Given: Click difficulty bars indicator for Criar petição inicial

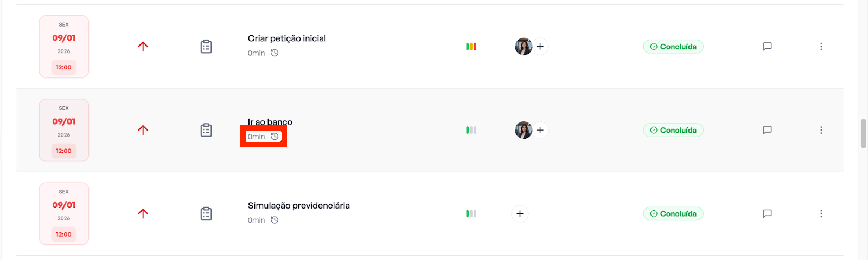Looking at the screenshot, I should [x=471, y=47].
